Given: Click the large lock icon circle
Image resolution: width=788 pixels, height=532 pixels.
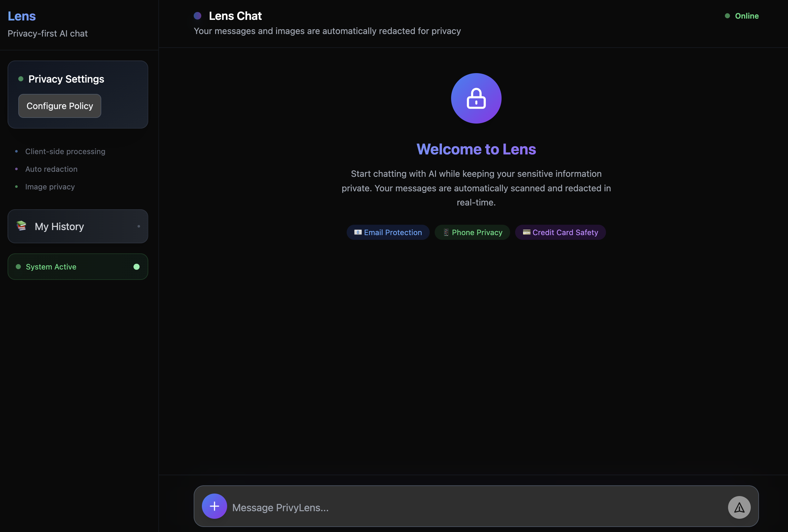Looking at the screenshot, I should click(x=476, y=98).
